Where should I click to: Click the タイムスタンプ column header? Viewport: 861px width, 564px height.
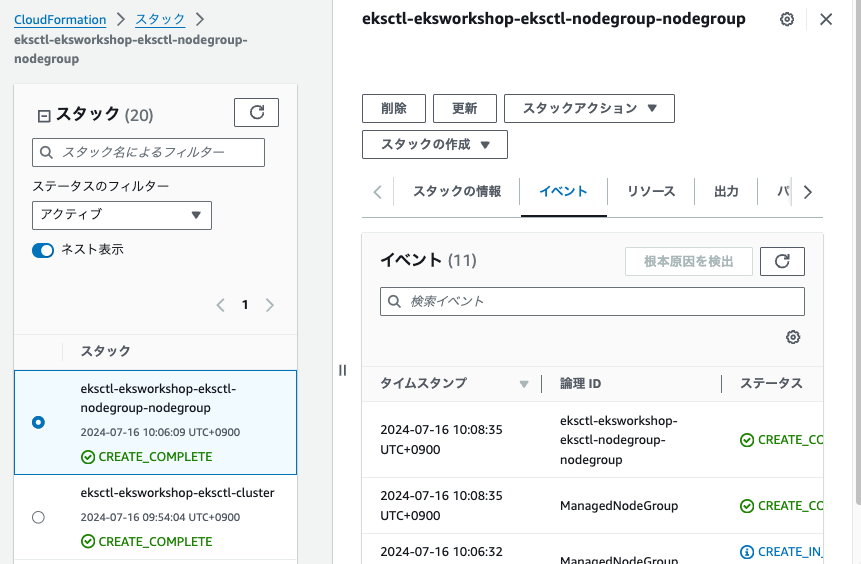tap(423, 383)
